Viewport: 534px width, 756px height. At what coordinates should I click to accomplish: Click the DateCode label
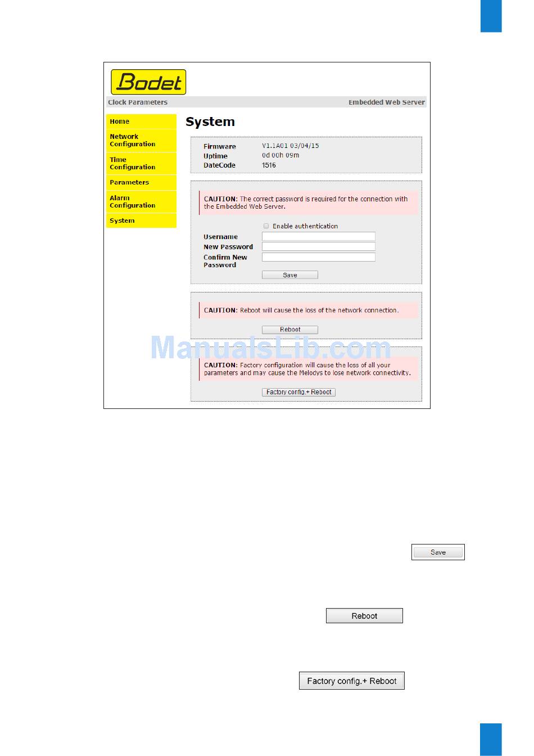click(x=219, y=165)
